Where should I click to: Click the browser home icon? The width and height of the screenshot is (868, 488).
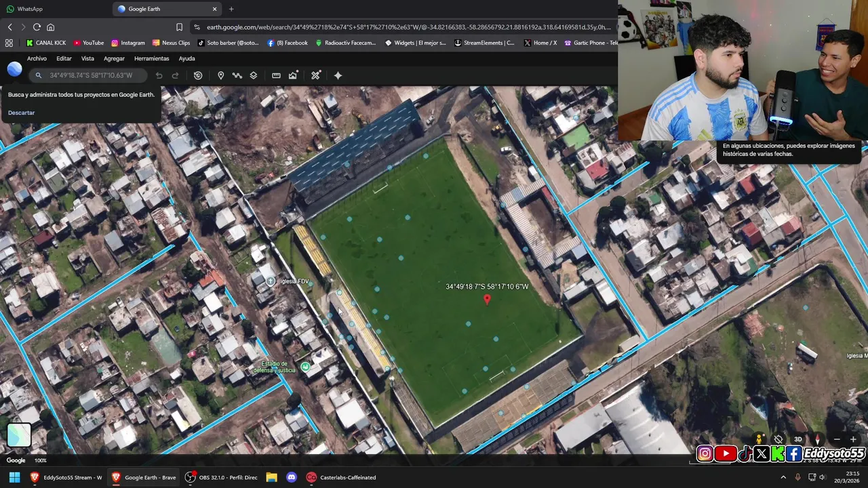point(50,27)
